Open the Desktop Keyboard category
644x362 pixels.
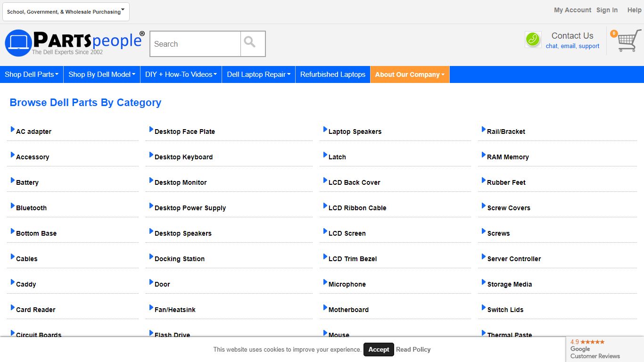pyautogui.click(x=184, y=157)
